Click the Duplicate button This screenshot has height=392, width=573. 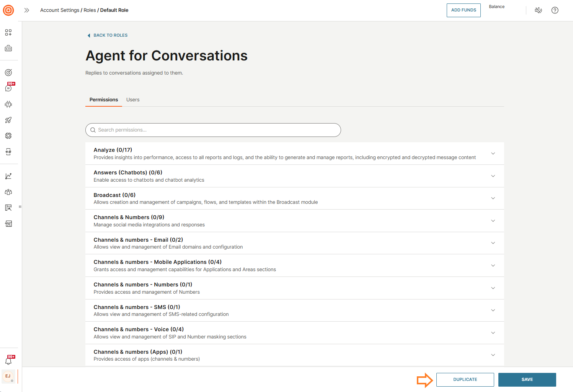[x=465, y=380]
